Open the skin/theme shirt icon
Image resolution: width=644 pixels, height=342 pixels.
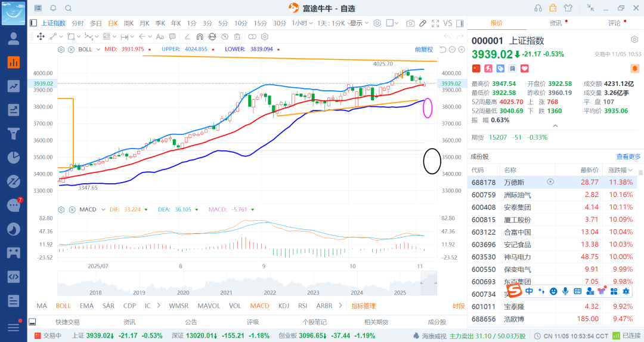(x=568, y=8)
